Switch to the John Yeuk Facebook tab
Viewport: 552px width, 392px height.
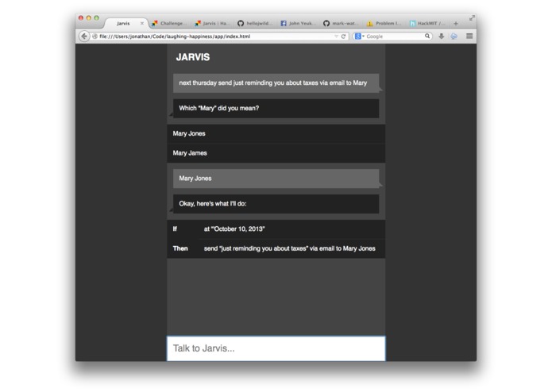point(298,23)
